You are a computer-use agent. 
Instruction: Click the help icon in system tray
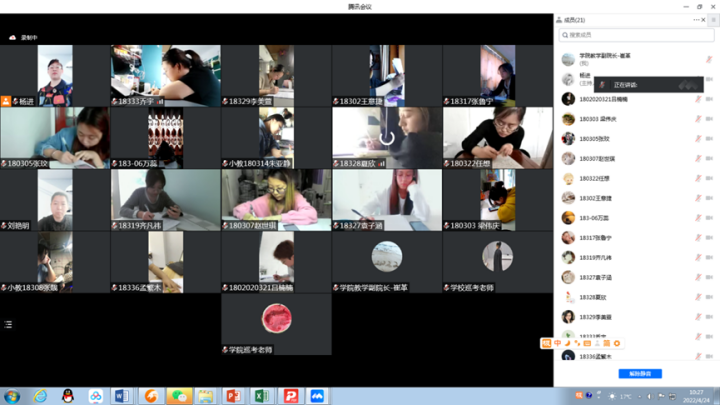tap(589, 395)
